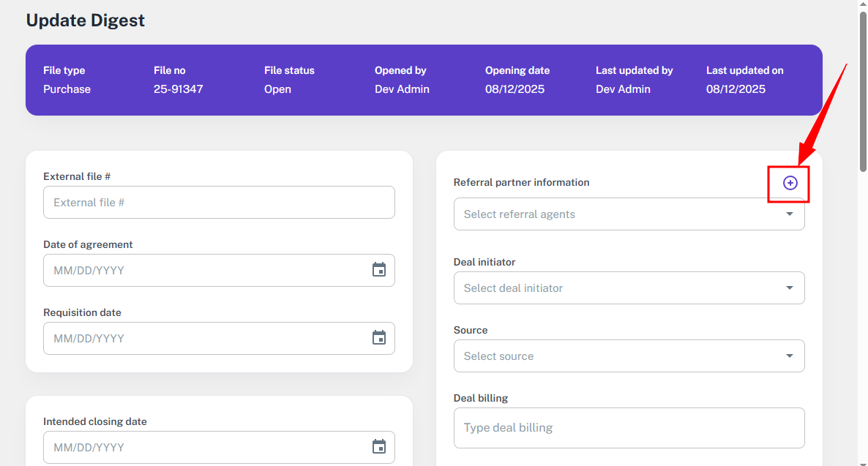Click Dev Admin under Last updated by
Screen dimensions: 868x466
click(623, 89)
